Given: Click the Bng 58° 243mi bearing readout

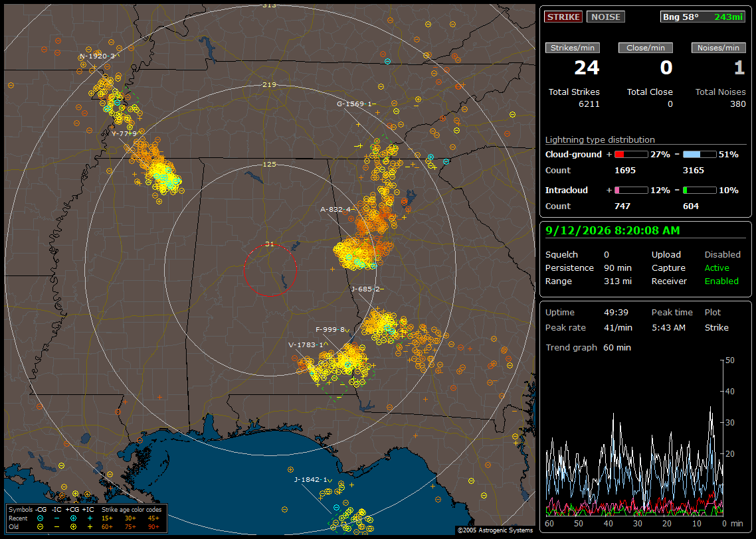Looking at the screenshot, I should [703, 17].
